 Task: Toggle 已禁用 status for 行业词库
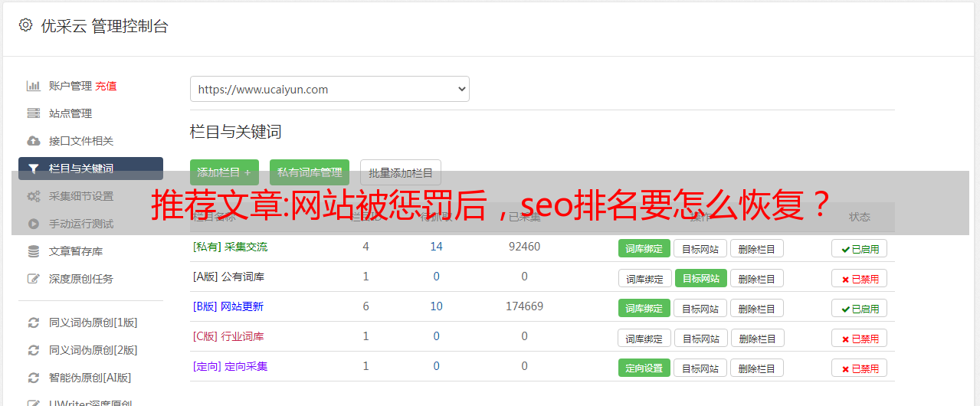(x=860, y=338)
